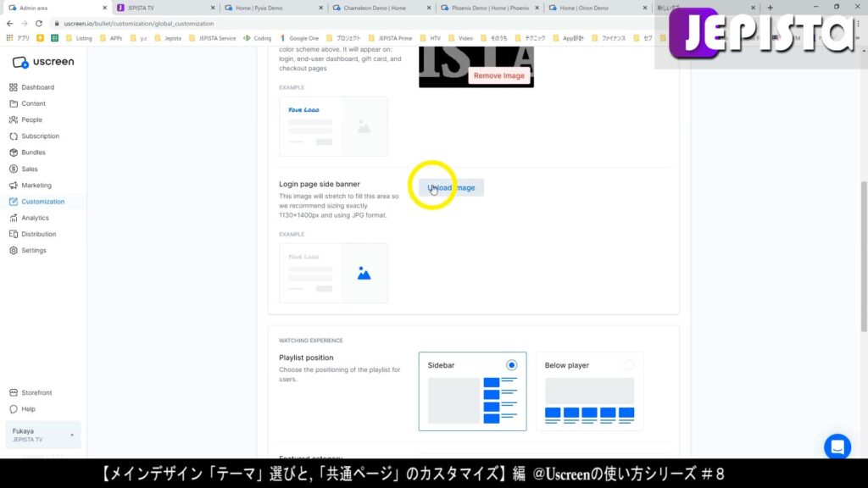This screenshot has width=868, height=488.
Task: Click Upload Image for login side banner
Action: click(x=451, y=187)
